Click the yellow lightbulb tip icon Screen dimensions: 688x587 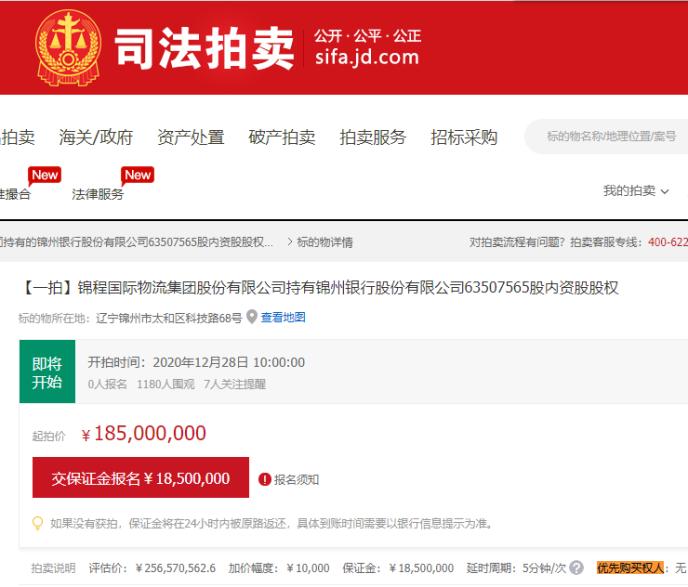38,523
